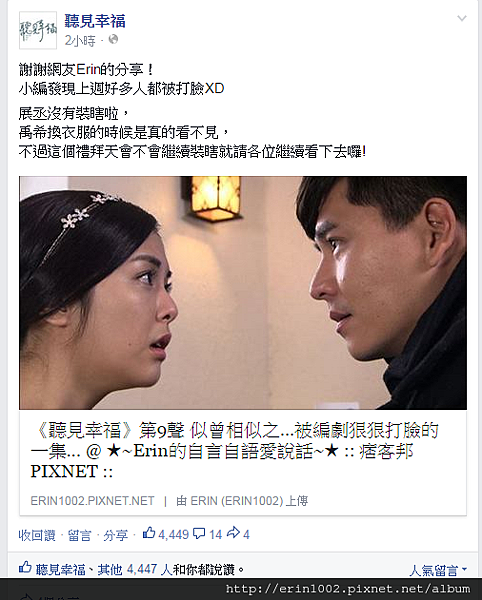Expand the post options chevron menu
The height and width of the screenshot is (600, 482).
(x=462, y=18)
